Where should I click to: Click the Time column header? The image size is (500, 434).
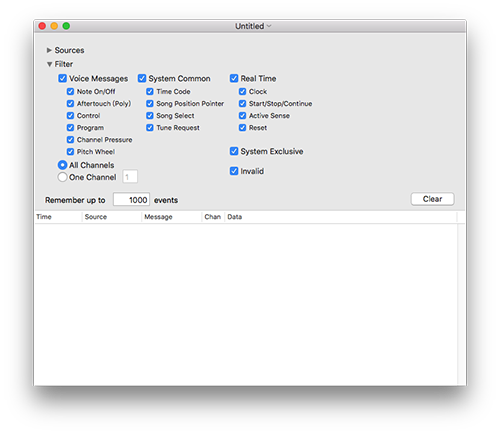58,217
